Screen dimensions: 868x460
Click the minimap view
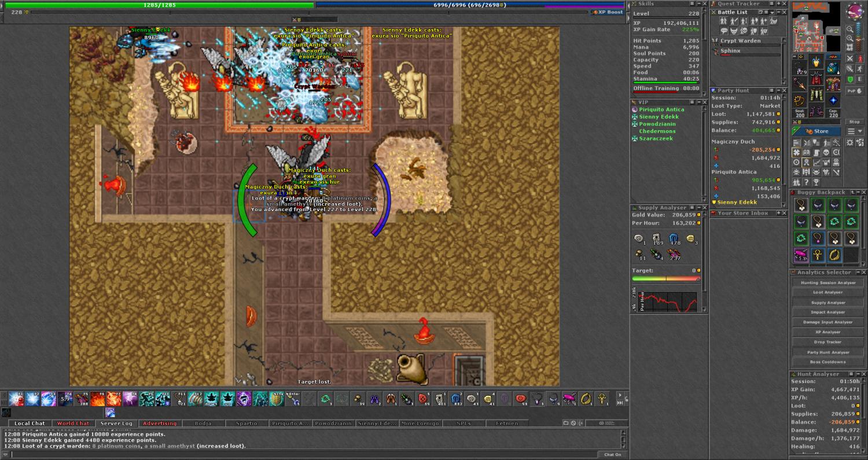[816, 27]
